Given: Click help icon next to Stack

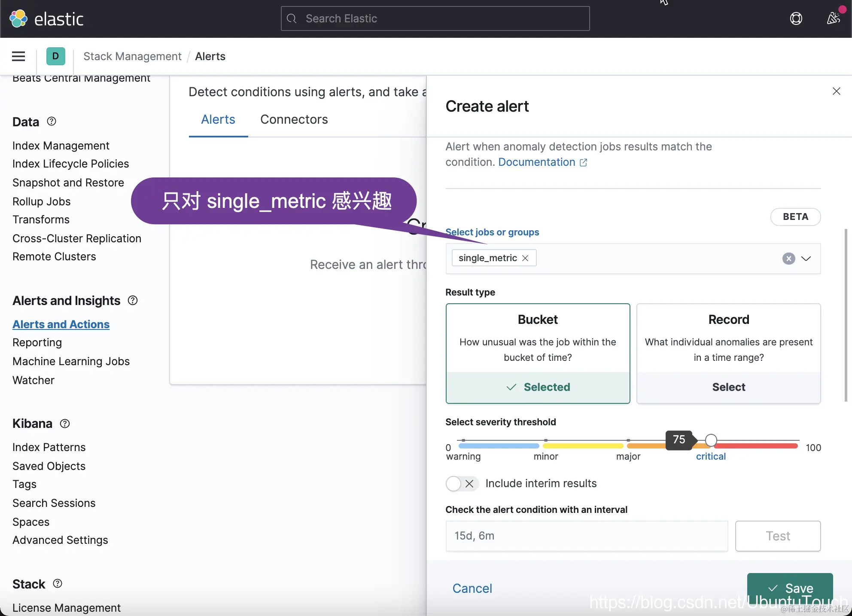Looking at the screenshot, I should pyautogui.click(x=58, y=583).
